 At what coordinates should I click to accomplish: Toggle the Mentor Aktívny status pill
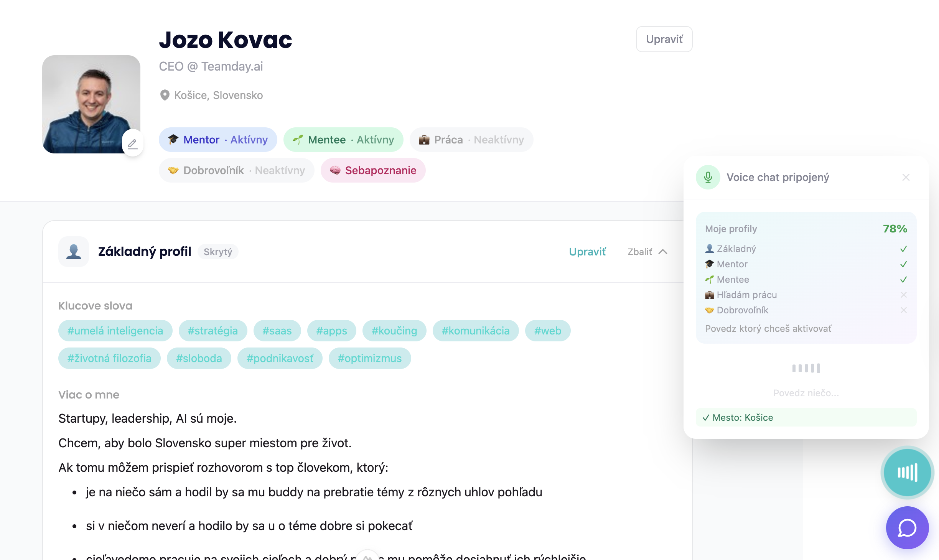(218, 140)
